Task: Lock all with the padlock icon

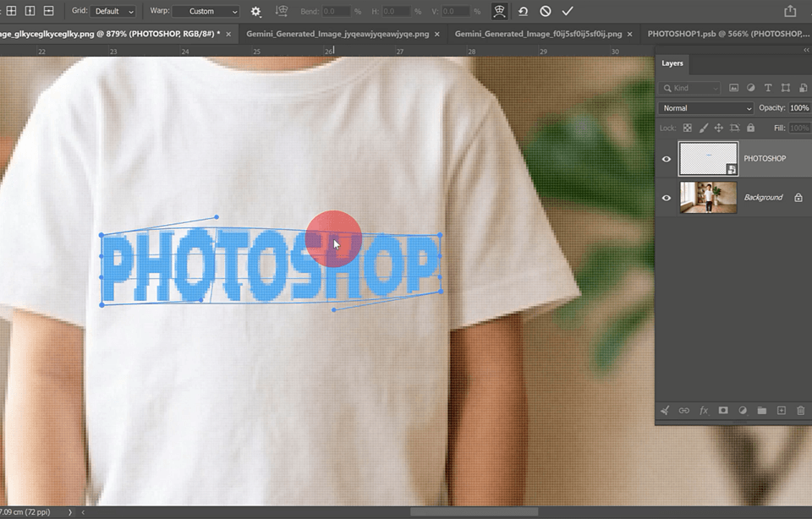Action: coord(751,128)
